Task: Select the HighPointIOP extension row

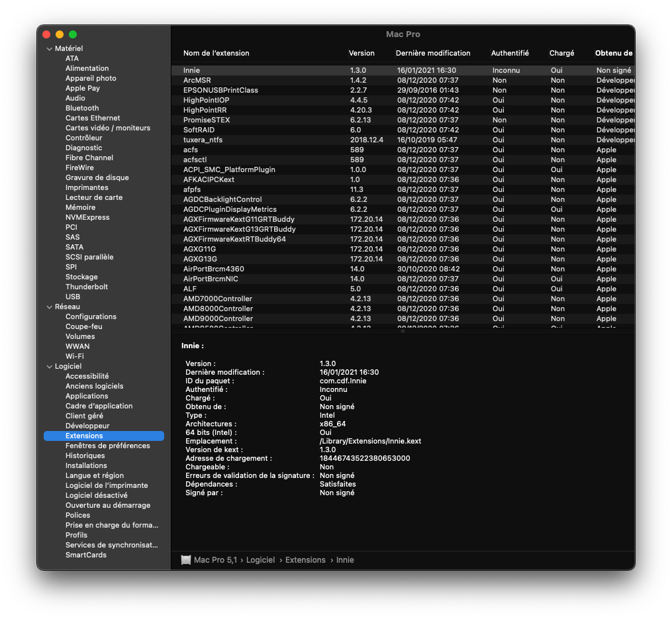Action: click(x=403, y=100)
